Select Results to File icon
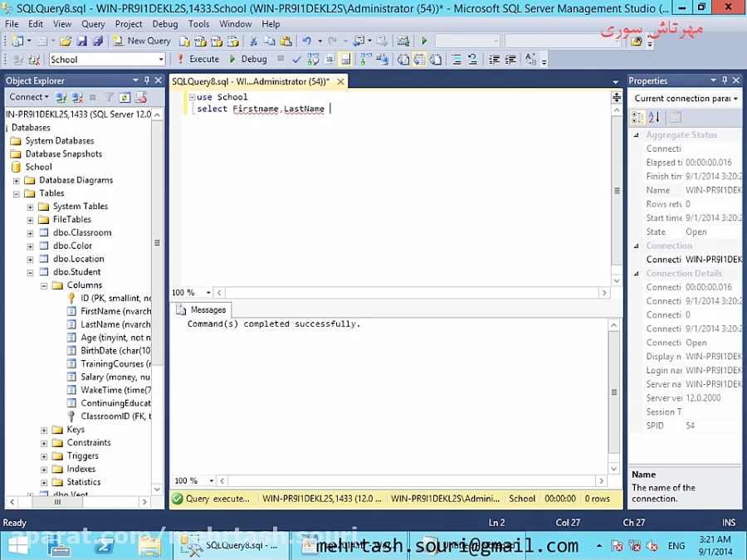The height and width of the screenshot is (560, 747). [x=436, y=59]
